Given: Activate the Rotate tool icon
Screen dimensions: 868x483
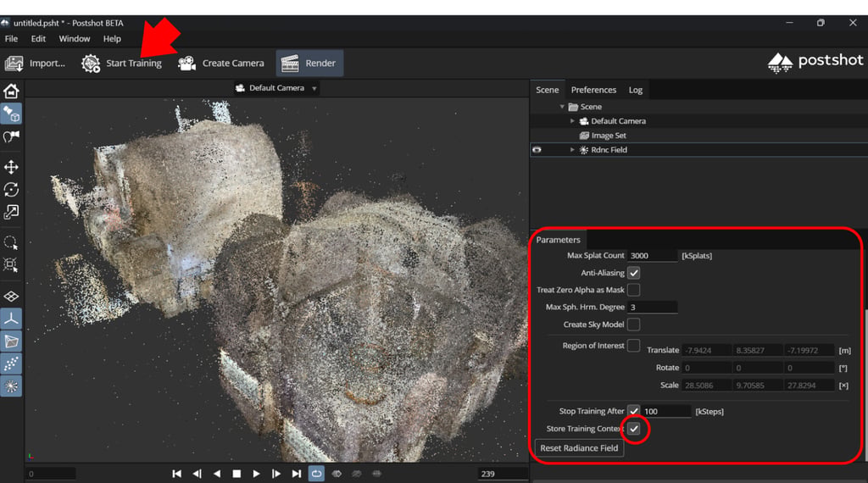Looking at the screenshot, I should (x=11, y=190).
